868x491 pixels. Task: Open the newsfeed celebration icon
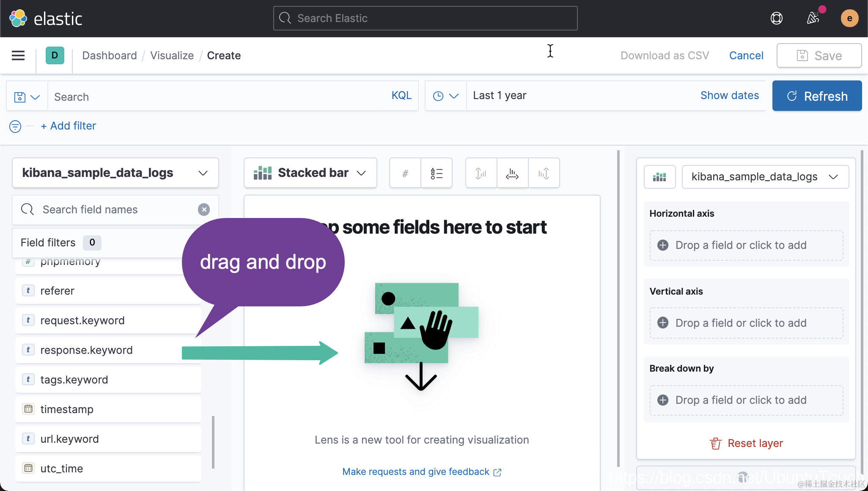(x=813, y=18)
